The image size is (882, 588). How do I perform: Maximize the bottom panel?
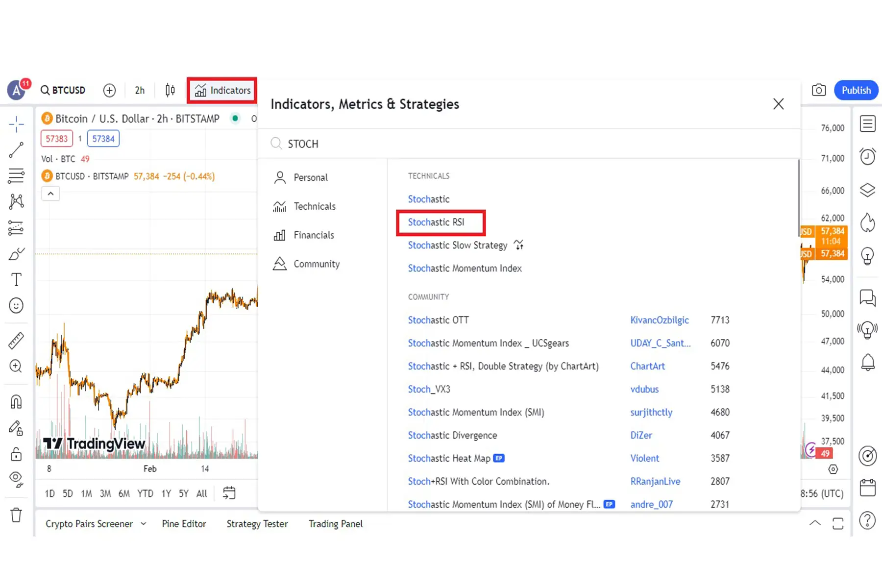838,523
